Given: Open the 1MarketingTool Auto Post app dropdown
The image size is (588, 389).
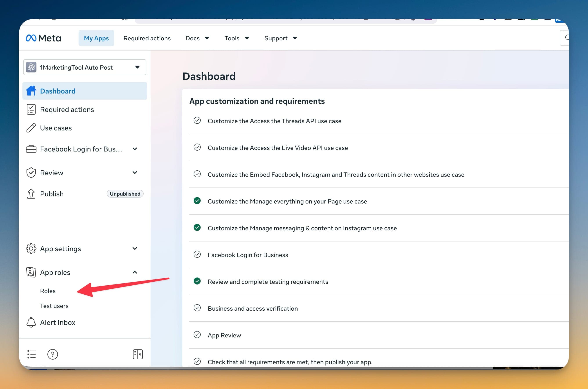Looking at the screenshot, I should pos(85,67).
